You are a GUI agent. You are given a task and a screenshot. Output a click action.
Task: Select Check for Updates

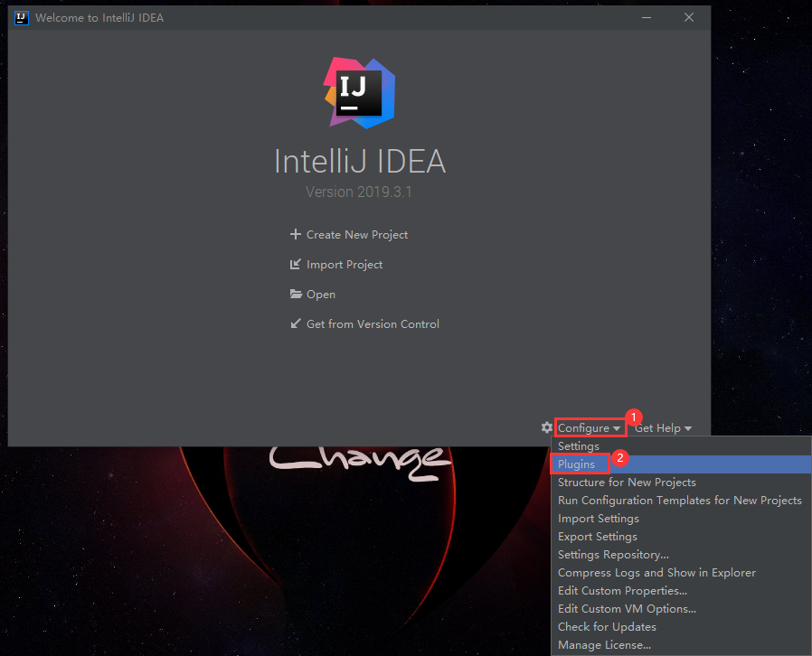click(x=682, y=627)
